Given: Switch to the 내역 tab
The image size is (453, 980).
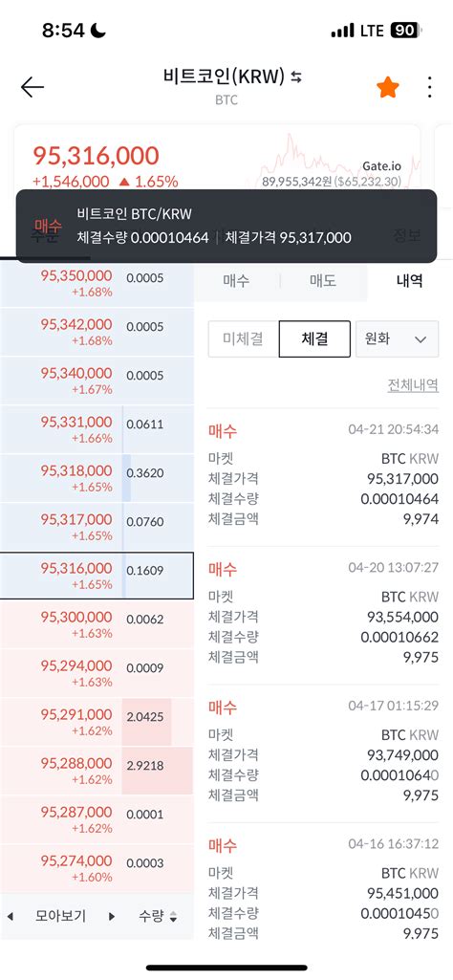Looking at the screenshot, I should coord(409,281).
